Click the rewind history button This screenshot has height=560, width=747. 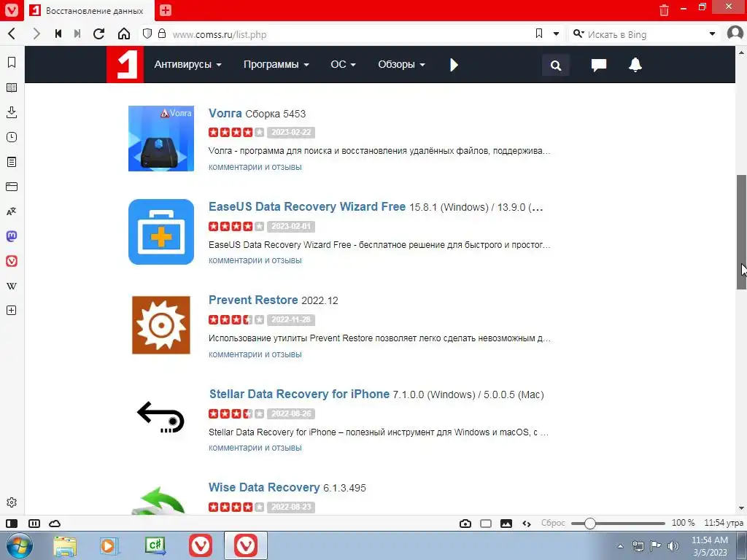coord(58,34)
